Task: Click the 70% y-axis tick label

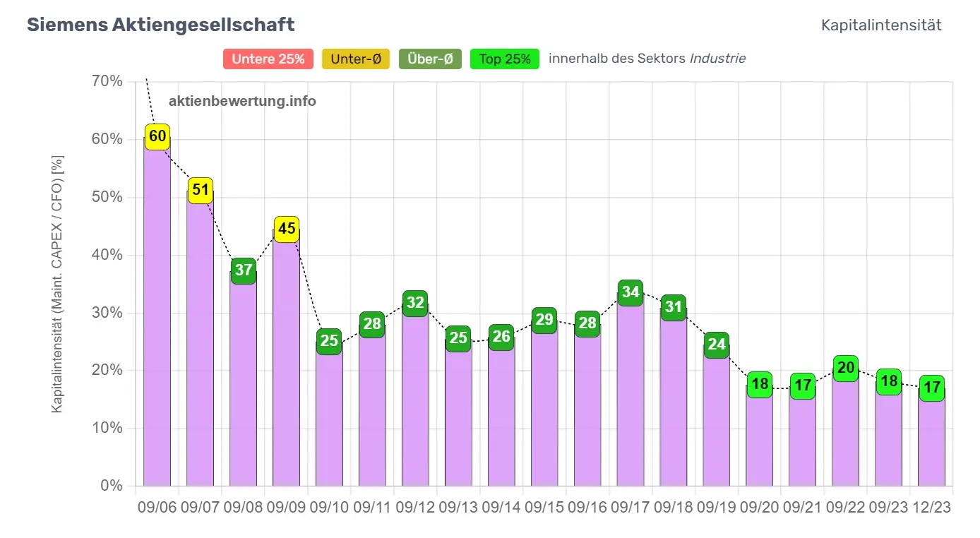Action: tap(107, 81)
